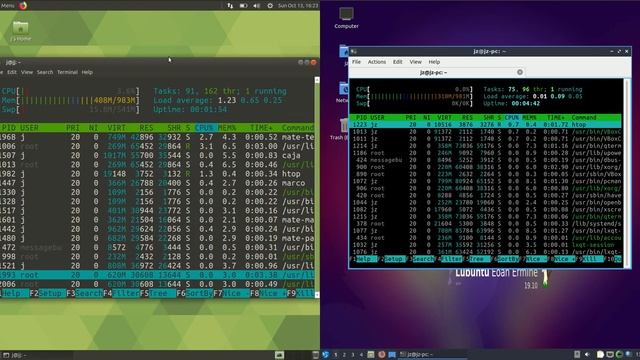Click F6 SortBy in left htop footer
This screenshot has height=360, width=640.
[195, 293]
